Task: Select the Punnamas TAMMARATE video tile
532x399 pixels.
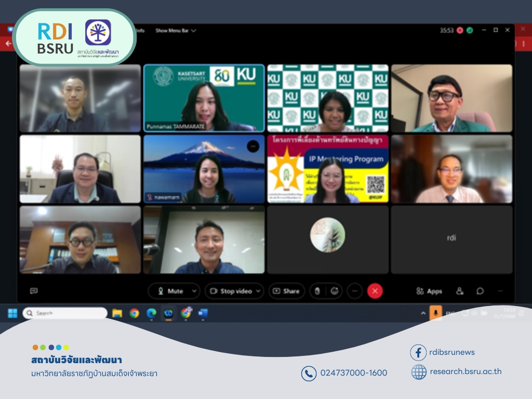Action: point(204,98)
